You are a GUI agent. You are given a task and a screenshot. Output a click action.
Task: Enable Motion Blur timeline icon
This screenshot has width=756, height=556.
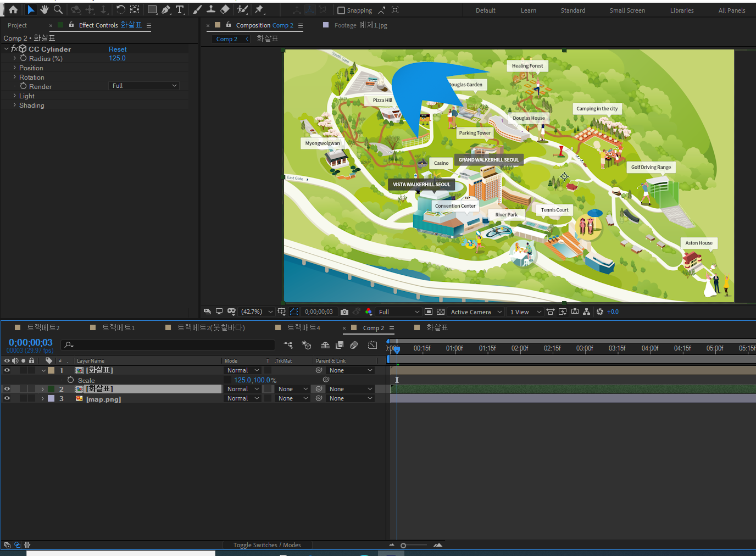pyautogui.click(x=354, y=345)
